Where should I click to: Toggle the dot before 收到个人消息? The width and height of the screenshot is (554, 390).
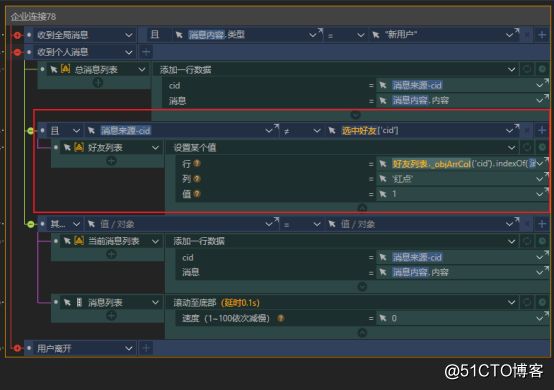click(x=29, y=52)
